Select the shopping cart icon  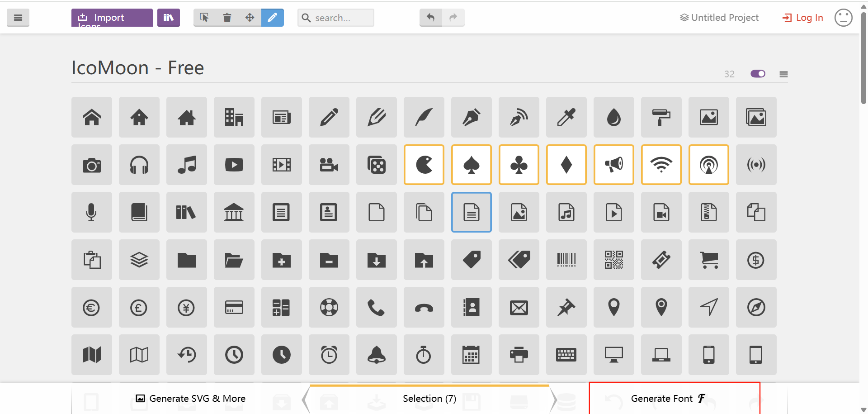(x=708, y=260)
